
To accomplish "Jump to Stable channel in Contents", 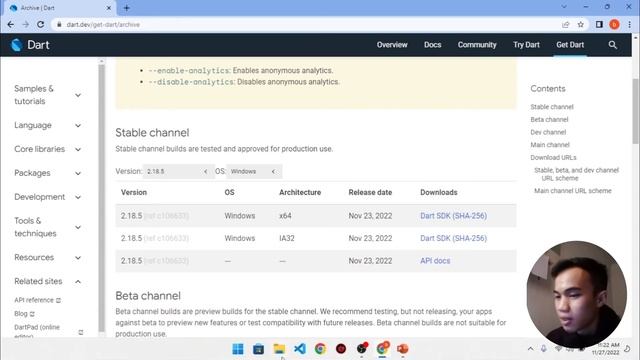I will click(552, 107).
